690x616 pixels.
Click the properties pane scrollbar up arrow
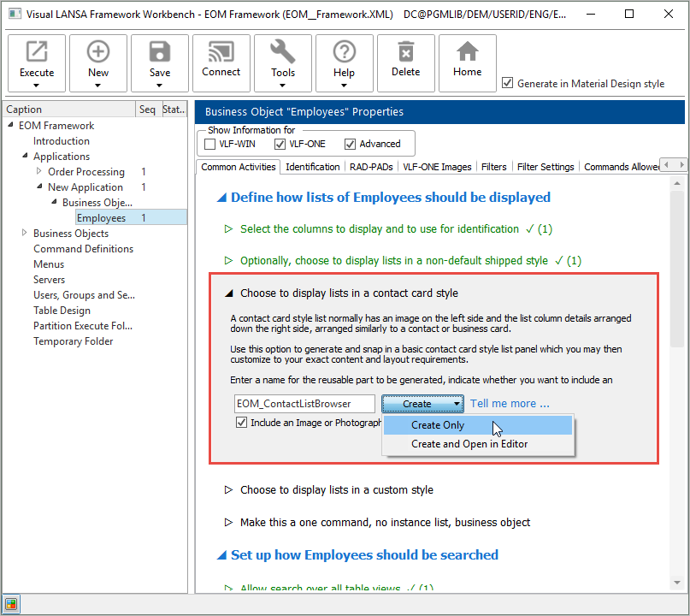[677, 183]
